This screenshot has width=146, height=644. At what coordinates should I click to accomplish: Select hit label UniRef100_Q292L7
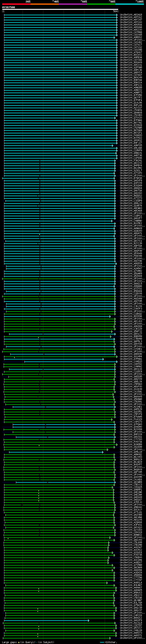[x=131, y=170]
